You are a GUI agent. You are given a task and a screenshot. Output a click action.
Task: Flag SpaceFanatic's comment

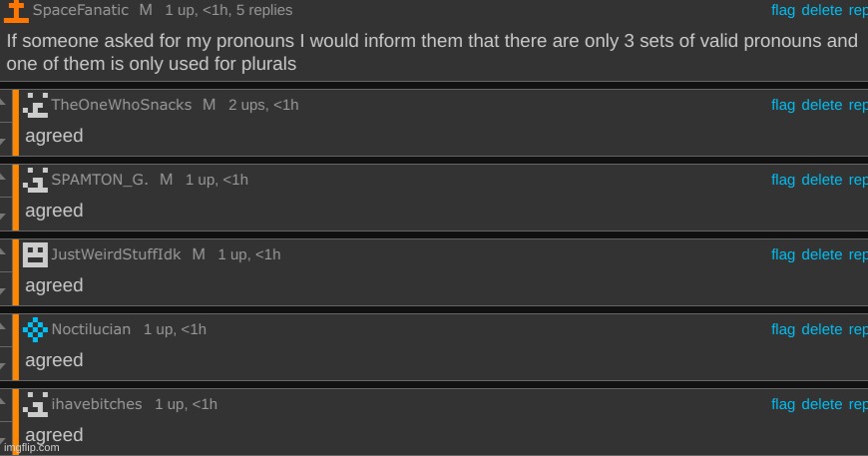pos(783,10)
